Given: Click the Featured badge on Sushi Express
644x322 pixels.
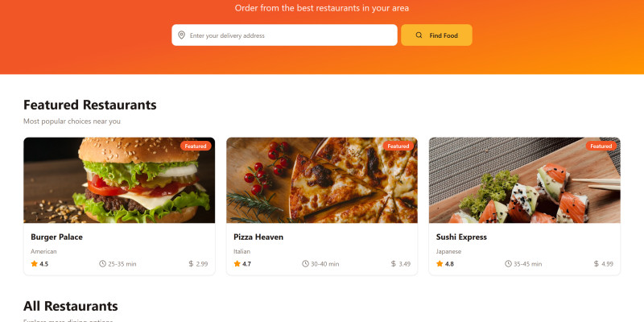Looking at the screenshot, I should pyautogui.click(x=601, y=147).
